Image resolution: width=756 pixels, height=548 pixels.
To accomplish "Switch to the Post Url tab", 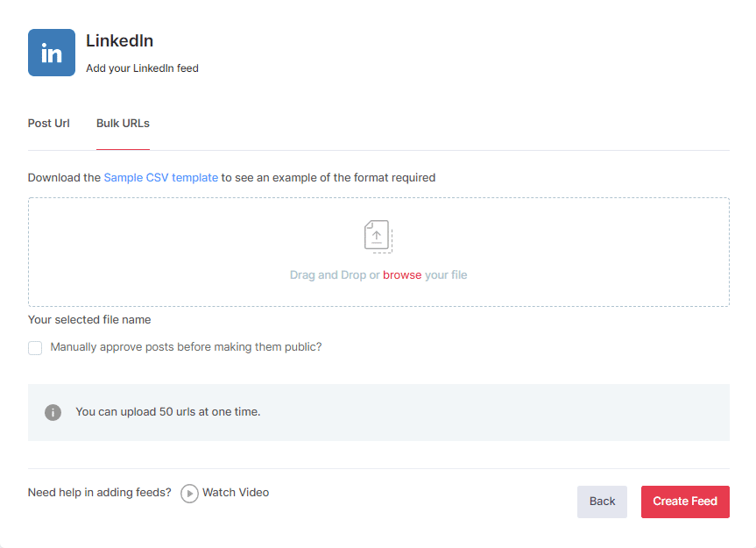I will click(x=49, y=124).
